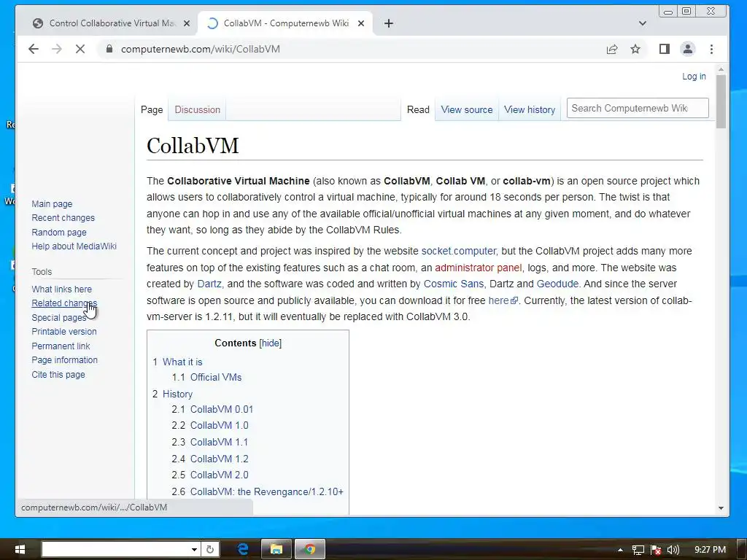Open the Chrome three-dot menu
747x560 pixels.
pos(711,49)
